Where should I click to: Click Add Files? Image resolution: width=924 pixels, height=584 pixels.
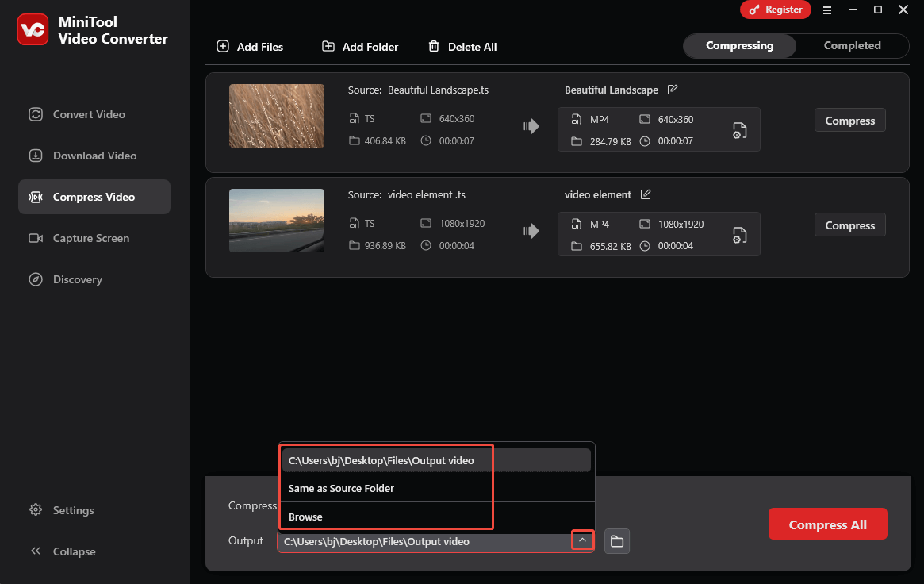pos(250,47)
